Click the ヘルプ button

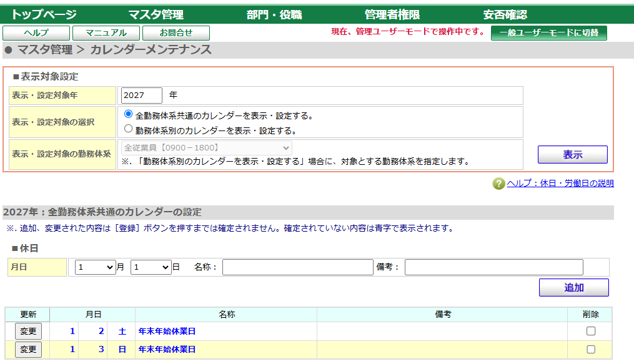coord(36,32)
